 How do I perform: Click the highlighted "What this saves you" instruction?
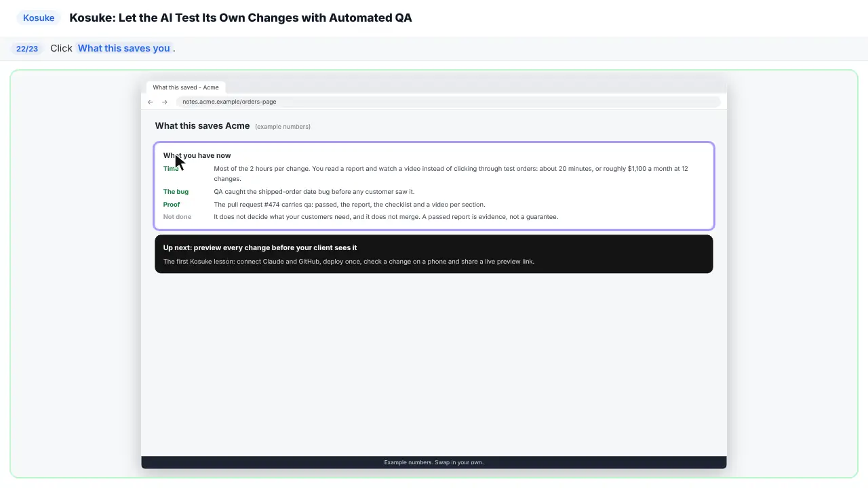[x=124, y=48]
